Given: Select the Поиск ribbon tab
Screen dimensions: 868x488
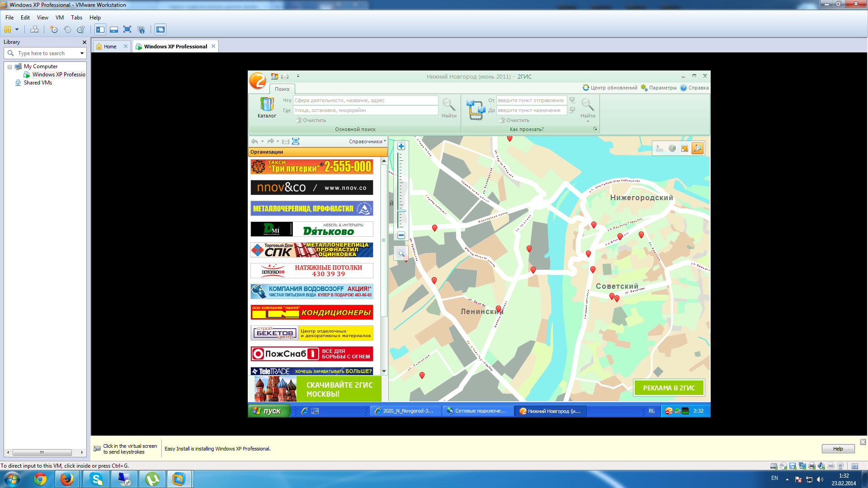Looking at the screenshot, I should [282, 89].
